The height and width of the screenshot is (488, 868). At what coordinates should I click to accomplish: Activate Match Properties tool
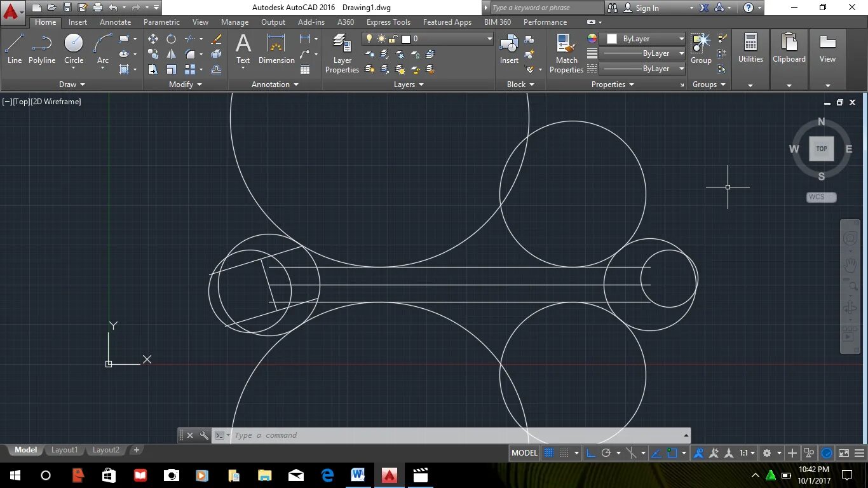566,53
